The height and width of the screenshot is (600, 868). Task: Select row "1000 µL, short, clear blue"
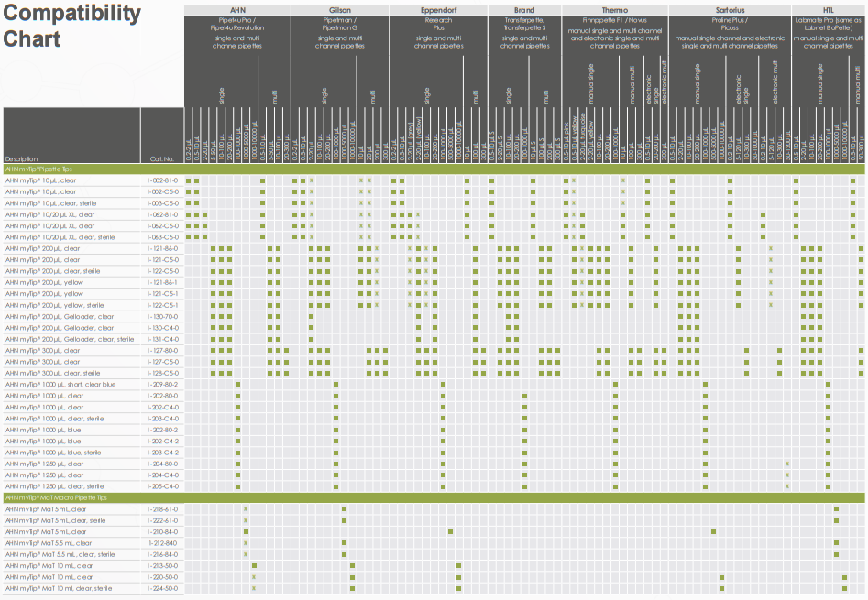(60, 385)
